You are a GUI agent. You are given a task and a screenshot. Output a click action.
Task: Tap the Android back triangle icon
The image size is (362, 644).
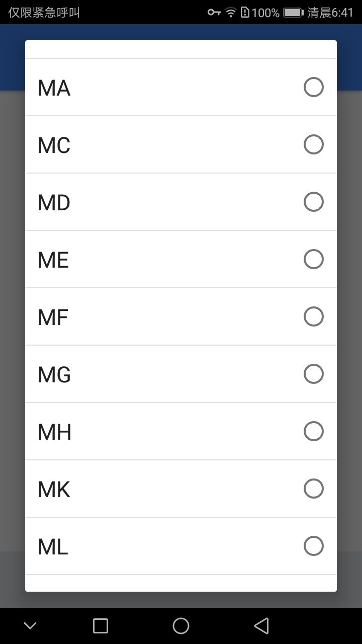point(261,626)
